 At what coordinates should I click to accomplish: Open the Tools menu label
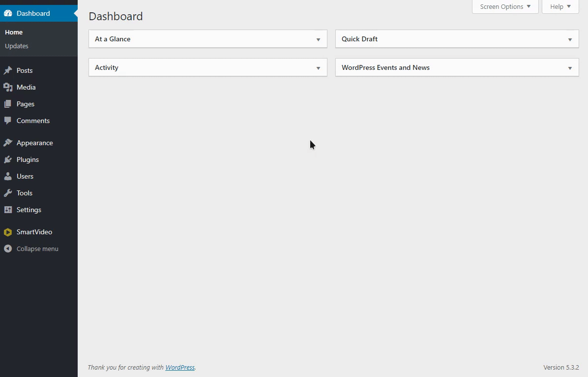click(x=25, y=193)
